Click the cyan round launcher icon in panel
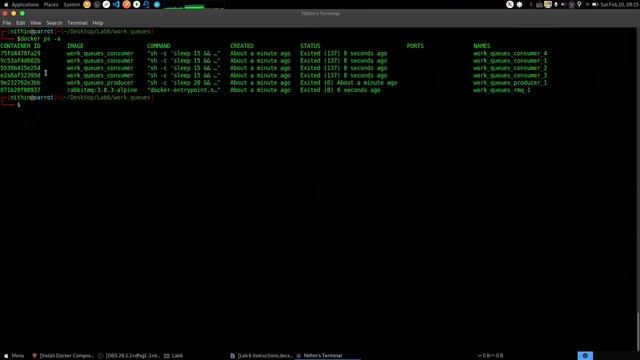Viewport: 640px width, 360px height. (157, 4)
